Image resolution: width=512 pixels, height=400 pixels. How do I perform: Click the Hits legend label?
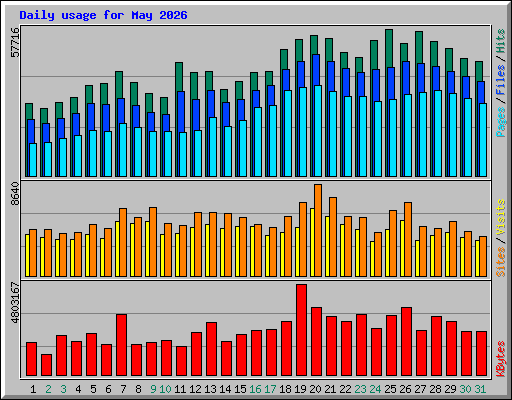pyautogui.click(x=501, y=41)
